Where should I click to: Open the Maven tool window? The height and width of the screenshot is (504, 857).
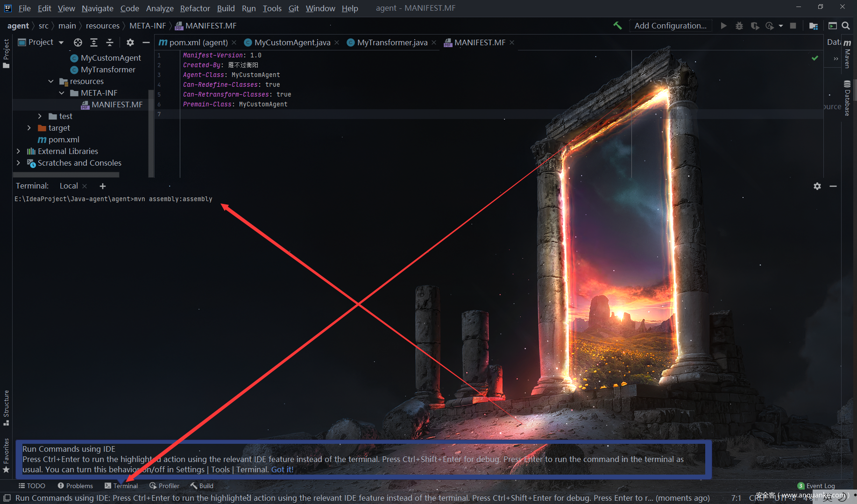point(847,53)
